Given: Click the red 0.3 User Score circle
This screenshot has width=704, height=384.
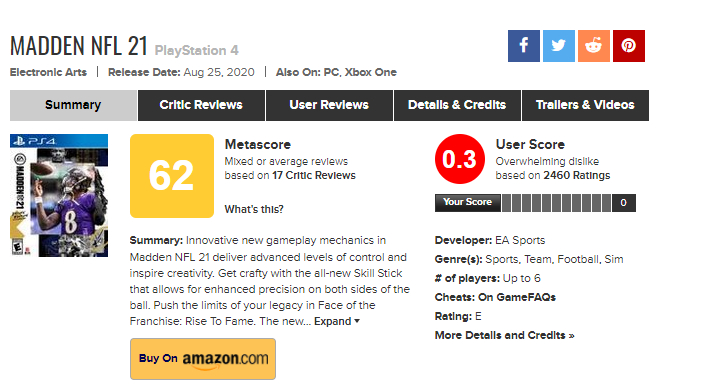Looking at the screenshot, I should click(460, 159).
